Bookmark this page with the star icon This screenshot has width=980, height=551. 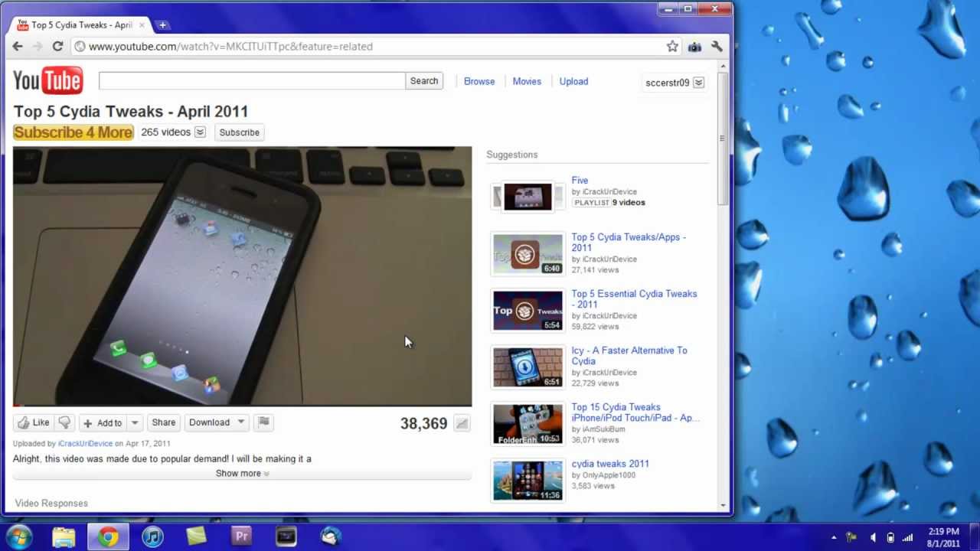point(672,47)
